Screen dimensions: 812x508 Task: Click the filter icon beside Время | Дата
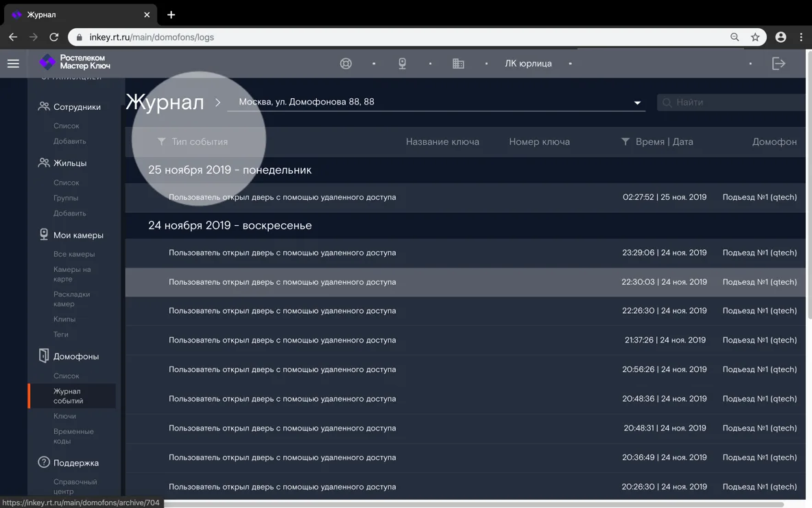tap(625, 141)
